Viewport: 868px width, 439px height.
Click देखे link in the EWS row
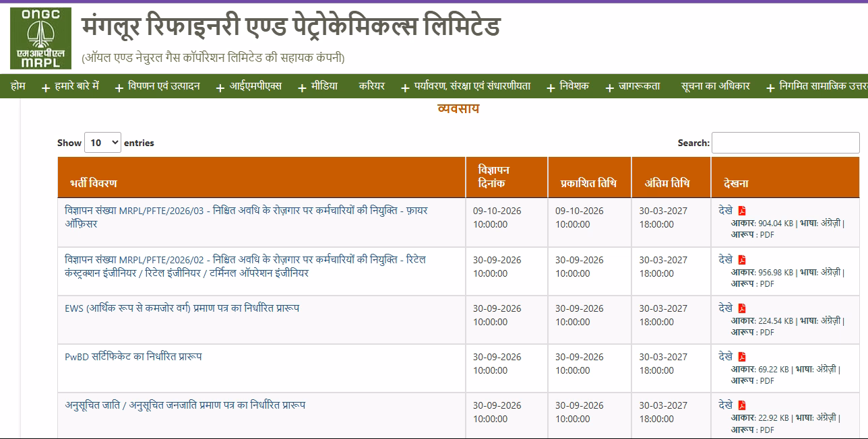pyautogui.click(x=726, y=308)
